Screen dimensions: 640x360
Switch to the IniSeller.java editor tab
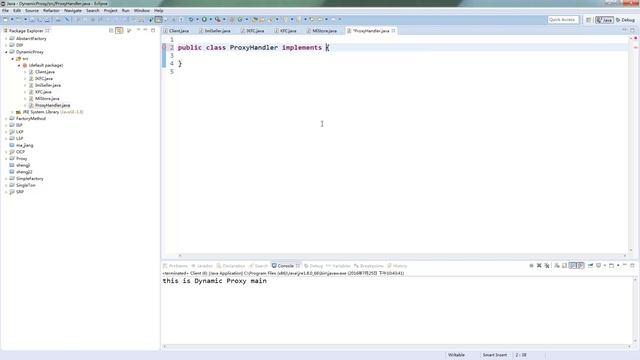point(215,31)
